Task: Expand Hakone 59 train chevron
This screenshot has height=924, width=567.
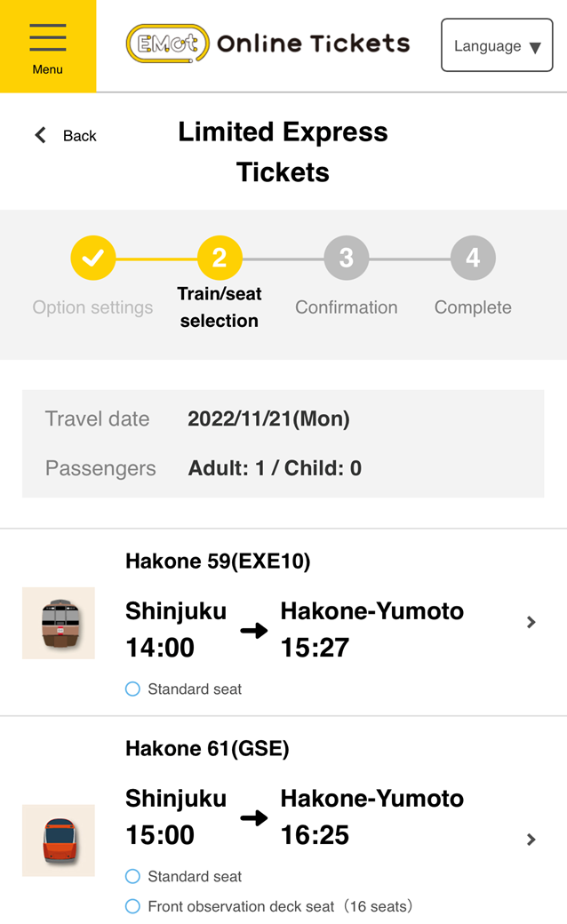Action: [x=531, y=623]
